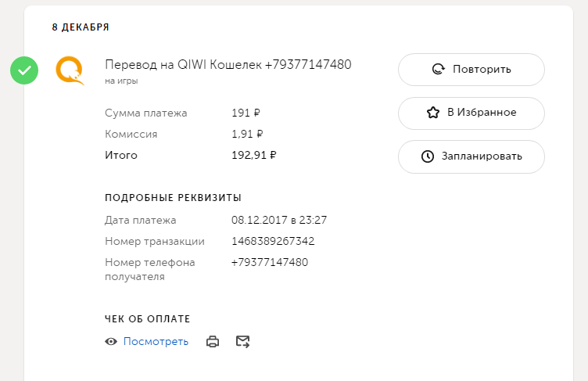Click the clock icon in Запланировать
Viewport: 588px width, 381px height.
(428, 156)
